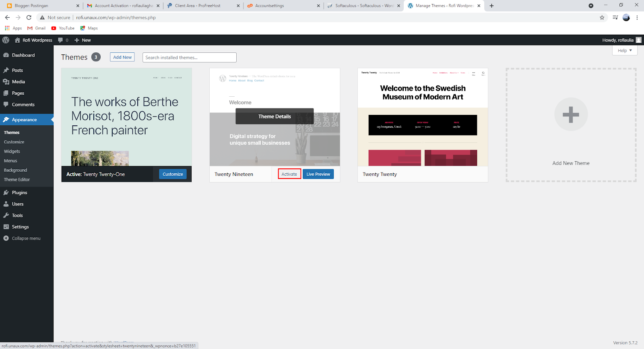The width and height of the screenshot is (644, 349).
Task: Open the comments bubble in admin bar
Action: click(x=63, y=40)
